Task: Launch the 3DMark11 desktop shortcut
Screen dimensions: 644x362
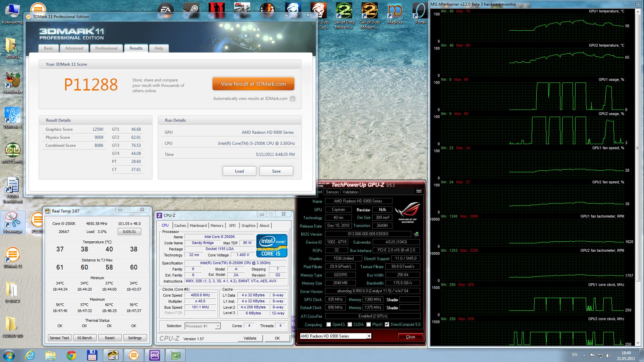Action: [x=12, y=257]
